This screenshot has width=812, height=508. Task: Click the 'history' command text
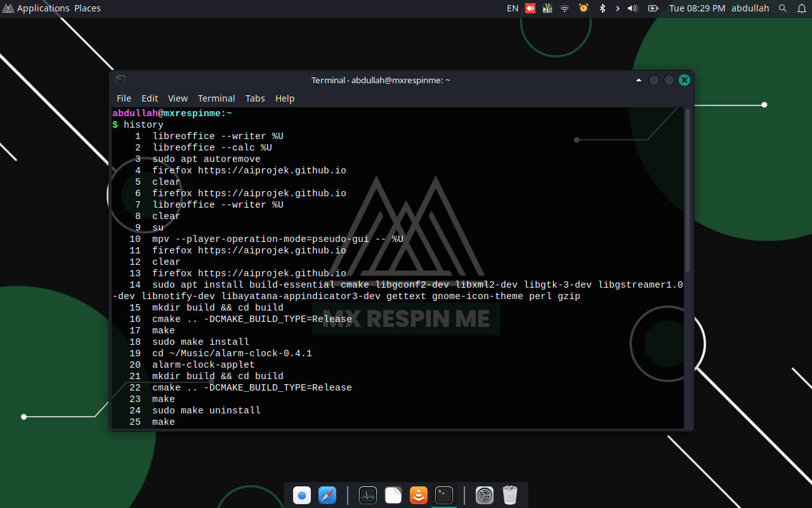[x=143, y=125]
